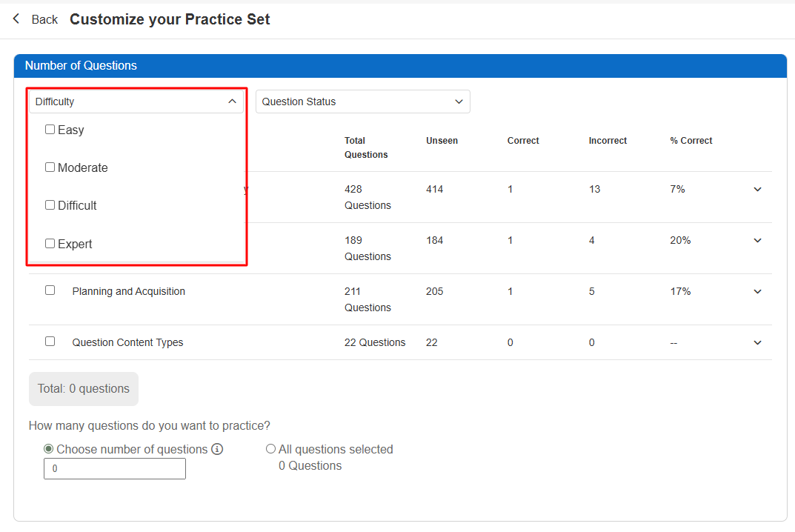Expand the 428 Questions row chevron
795x532 pixels.
757,190
